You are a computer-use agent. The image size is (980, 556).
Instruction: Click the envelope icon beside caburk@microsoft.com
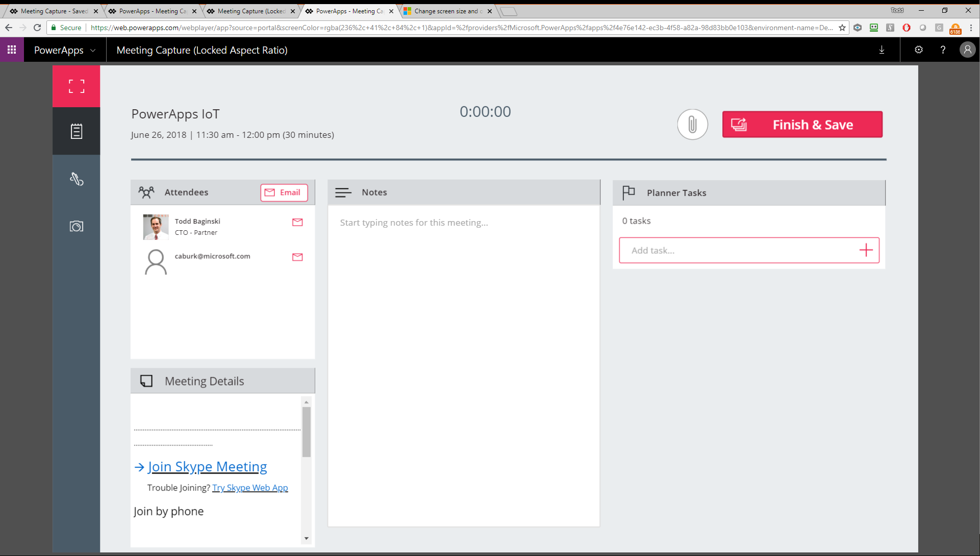[x=298, y=257]
